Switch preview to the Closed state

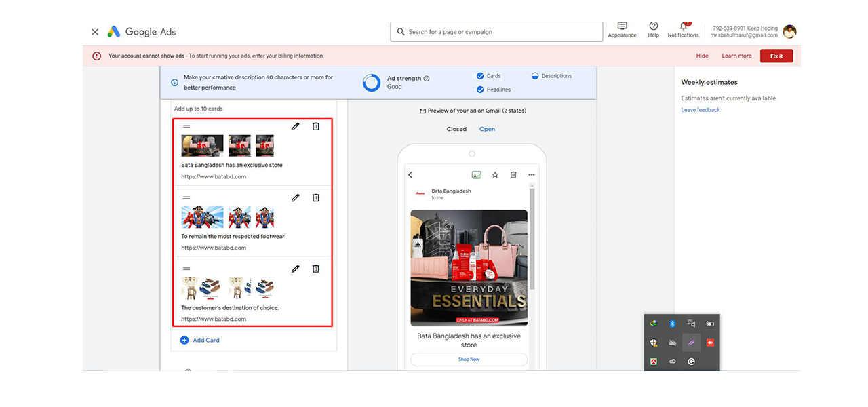click(456, 129)
